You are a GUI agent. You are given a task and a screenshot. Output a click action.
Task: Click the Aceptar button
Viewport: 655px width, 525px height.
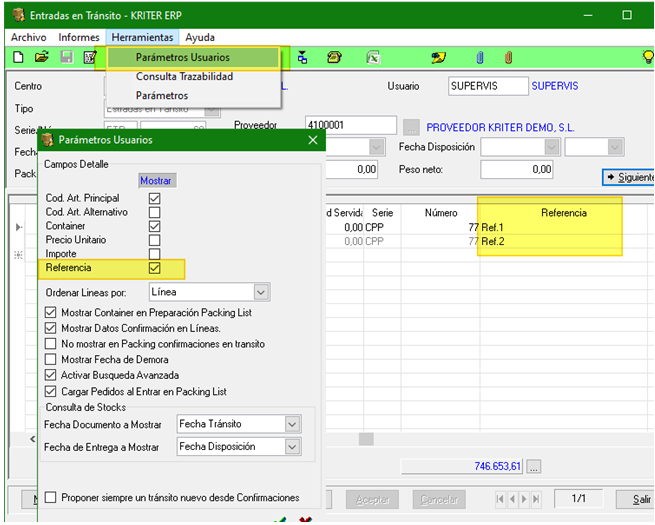(x=373, y=499)
